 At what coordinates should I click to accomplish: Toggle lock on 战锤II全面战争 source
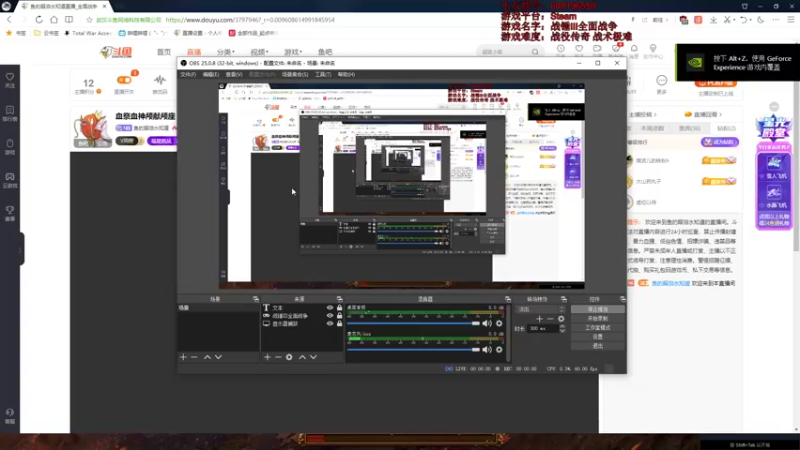coord(339,316)
